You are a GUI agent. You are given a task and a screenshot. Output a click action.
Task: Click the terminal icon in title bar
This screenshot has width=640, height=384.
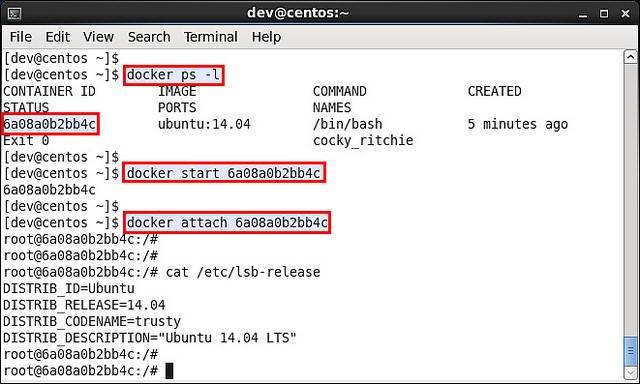(15, 14)
